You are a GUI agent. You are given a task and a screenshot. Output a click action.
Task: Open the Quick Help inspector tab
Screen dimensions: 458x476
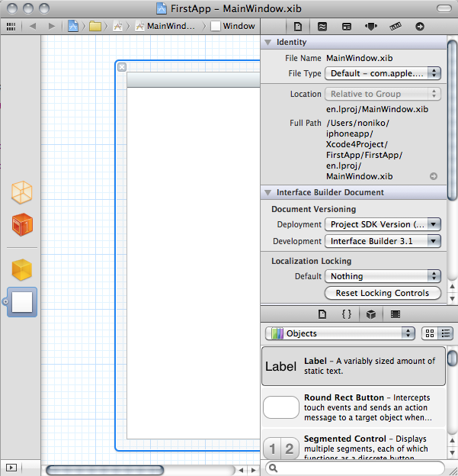322,27
